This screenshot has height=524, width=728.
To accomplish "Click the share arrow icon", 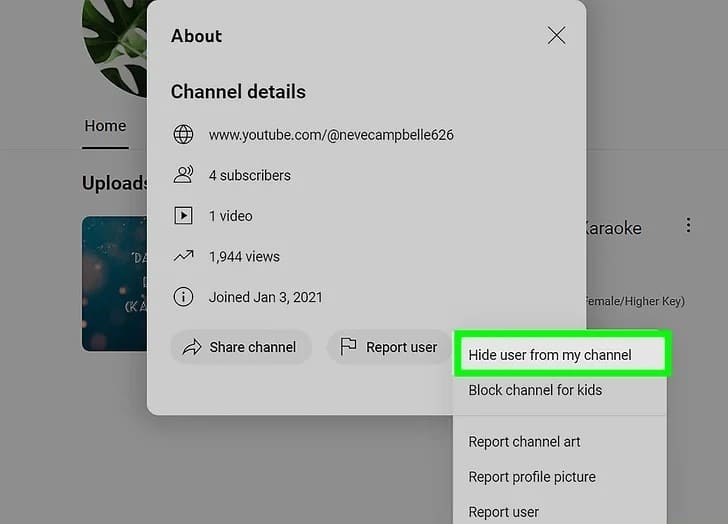I will pos(191,347).
